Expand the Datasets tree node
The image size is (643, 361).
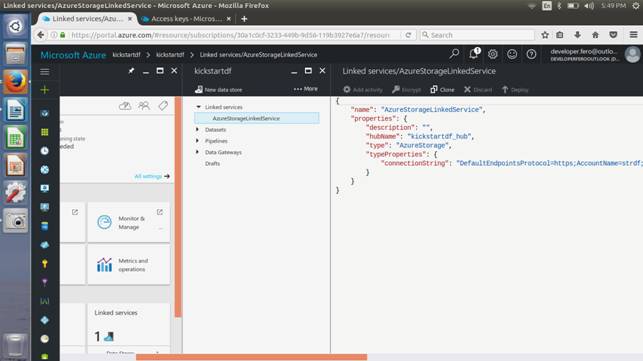pyautogui.click(x=198, y=129)
